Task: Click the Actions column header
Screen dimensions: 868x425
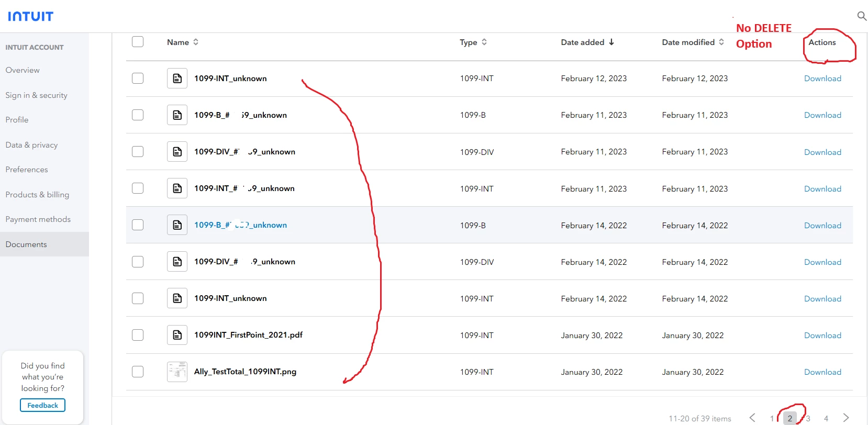Action: point(822,42)
